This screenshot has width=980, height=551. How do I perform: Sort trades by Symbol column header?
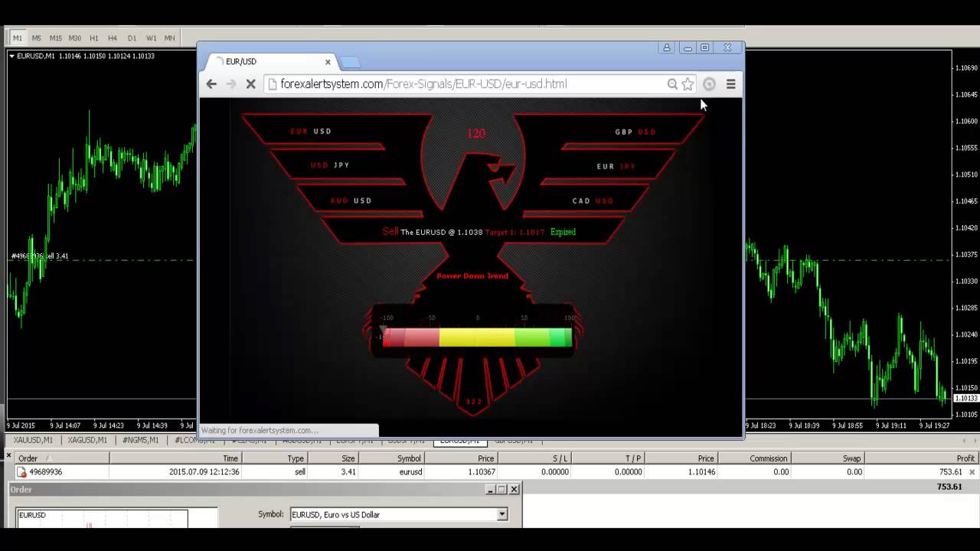pyautogui.click(x=391, y=458)
